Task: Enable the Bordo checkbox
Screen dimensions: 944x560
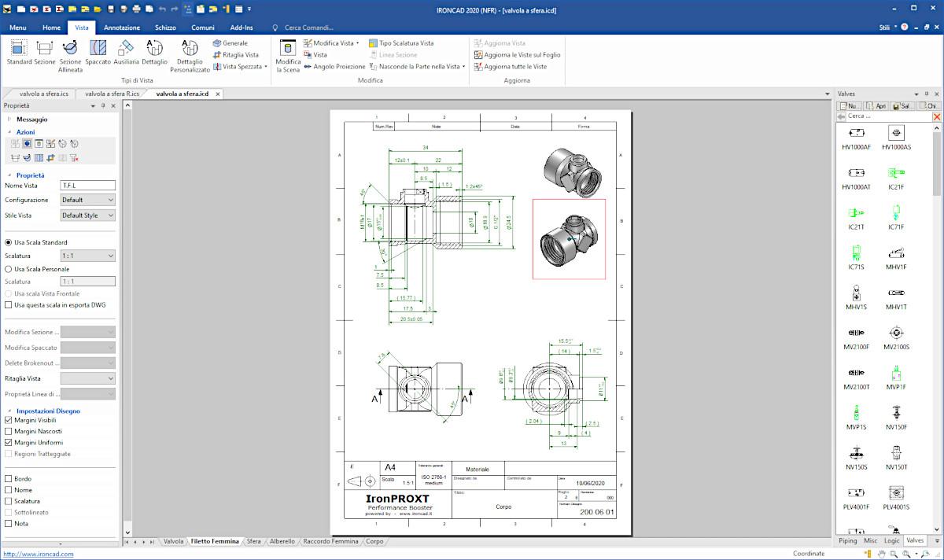Action: click(9, 479)
